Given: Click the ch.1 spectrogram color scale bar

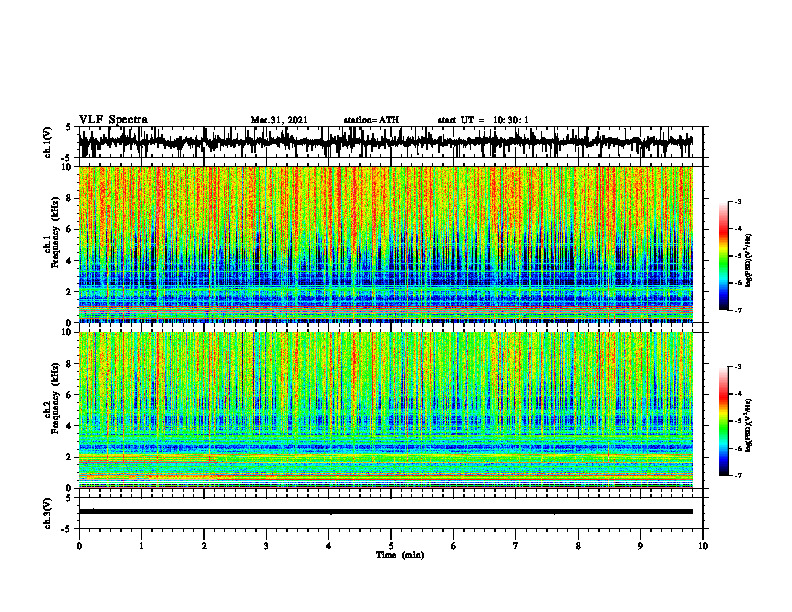Looking at the screenshot, I should (x=723, y=256).
